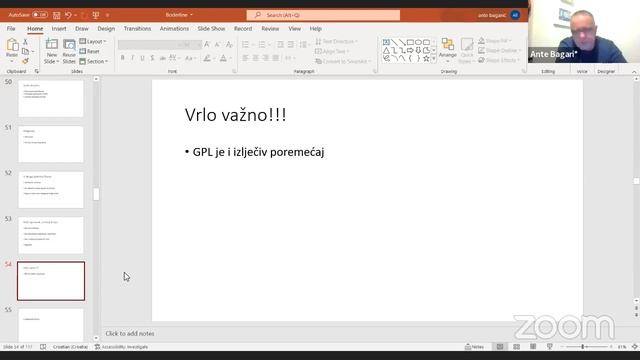The width and height of the screenshot is (640, 360).
Task: Open the View tab
Action: click(294, 29)
